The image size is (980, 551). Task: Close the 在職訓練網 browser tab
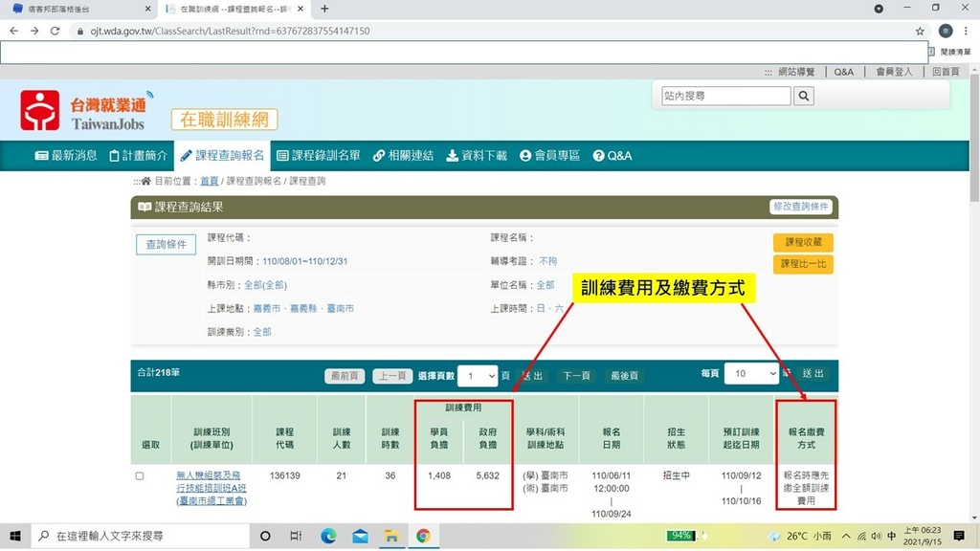click(x=301, y=9)
